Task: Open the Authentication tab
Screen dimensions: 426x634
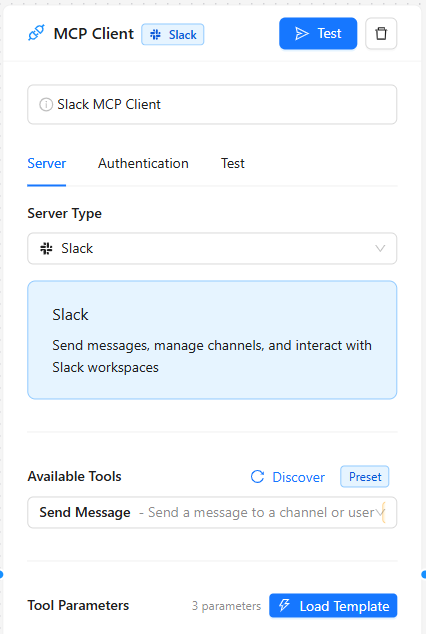Action: click(143, 163)
